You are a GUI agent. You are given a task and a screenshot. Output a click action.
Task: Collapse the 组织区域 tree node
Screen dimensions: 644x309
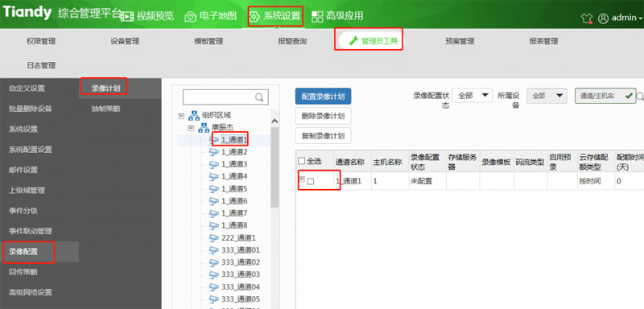[x=181, y=116]
